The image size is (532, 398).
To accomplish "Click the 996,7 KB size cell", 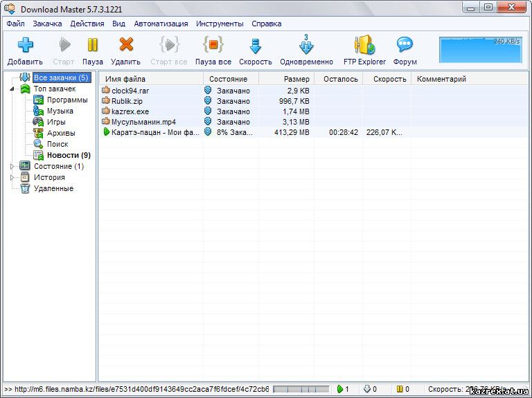I will 294,101.
